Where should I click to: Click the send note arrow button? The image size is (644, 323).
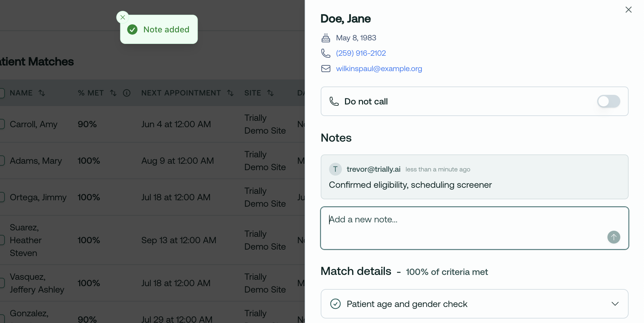pos(614,237)
